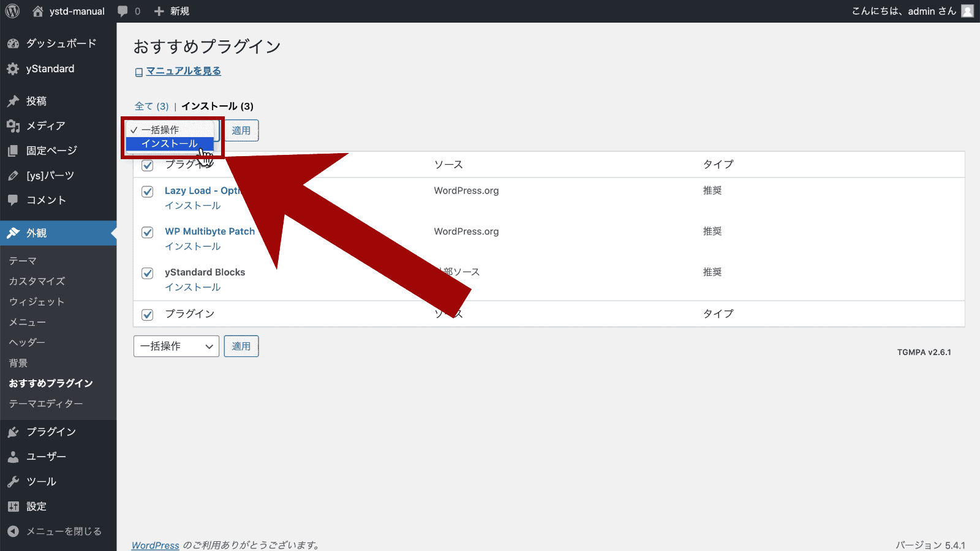Image resolution: width=980 pixels, height=551 pixels.
Task: Click the WordPress logo icon
Action: 12,11
